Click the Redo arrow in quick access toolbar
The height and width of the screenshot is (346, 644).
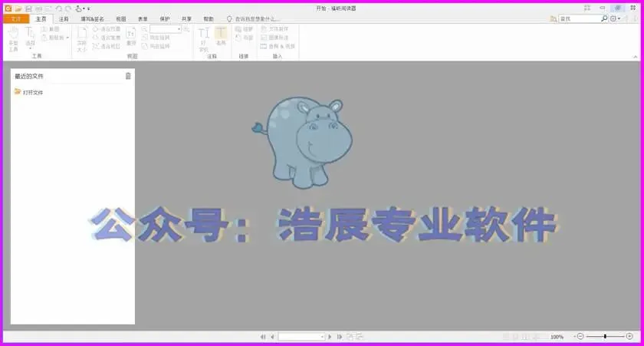point(68,8)
